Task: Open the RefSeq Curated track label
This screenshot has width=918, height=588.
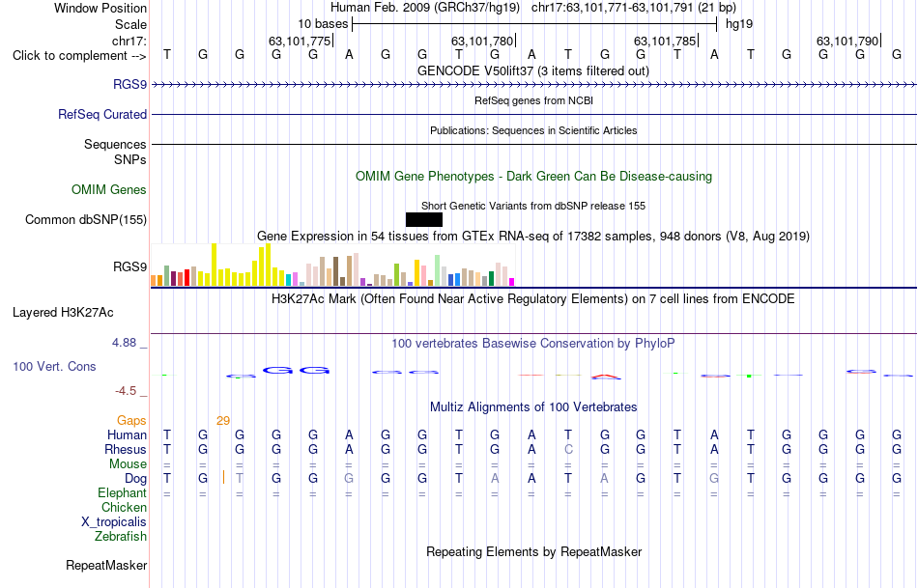Action: [102, 115]
